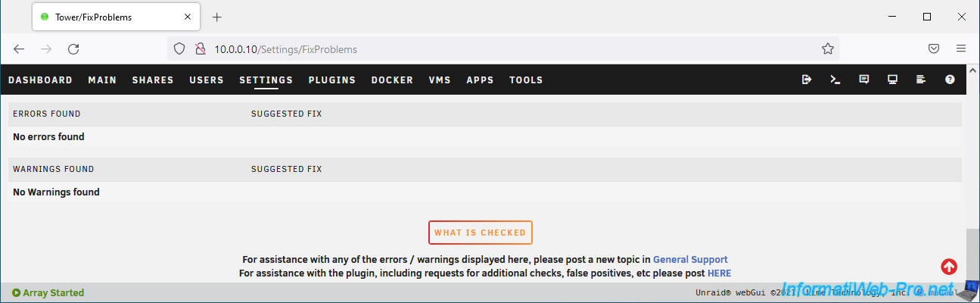Click the red back-to-top arrow
Image resolution: width=980 pixels, height=303 pixels.
pos(949,266)
